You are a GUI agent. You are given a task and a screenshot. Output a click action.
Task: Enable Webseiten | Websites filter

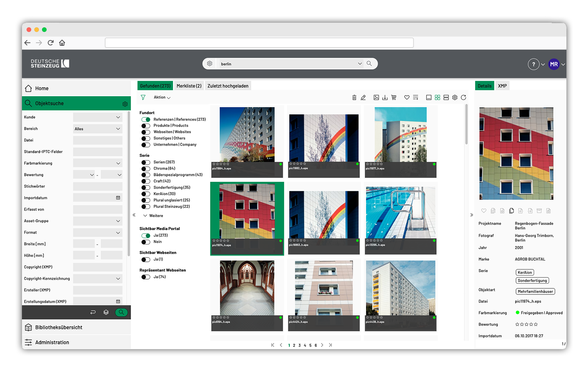[x=146, y=132]
